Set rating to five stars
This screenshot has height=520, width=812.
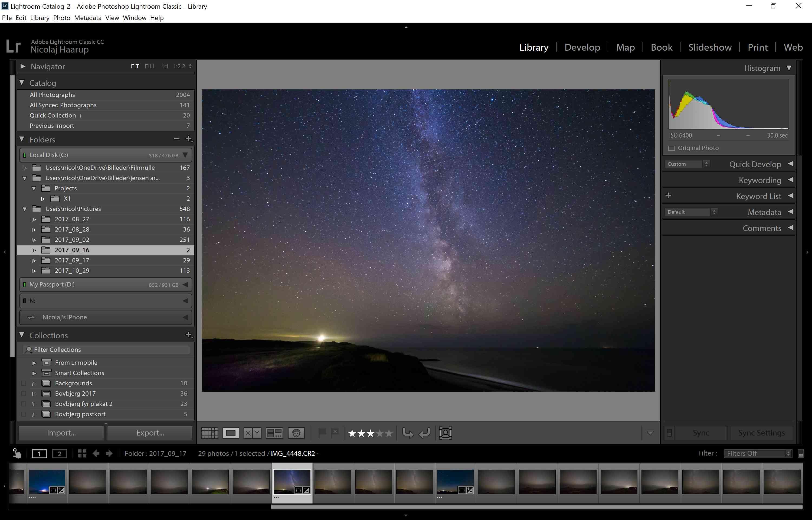[389, 433]
